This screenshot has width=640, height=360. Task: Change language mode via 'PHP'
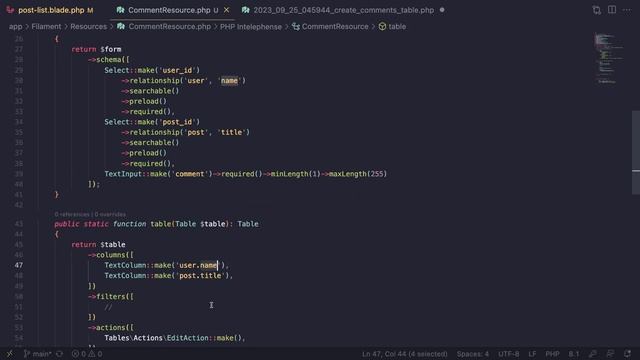[552, 354]
